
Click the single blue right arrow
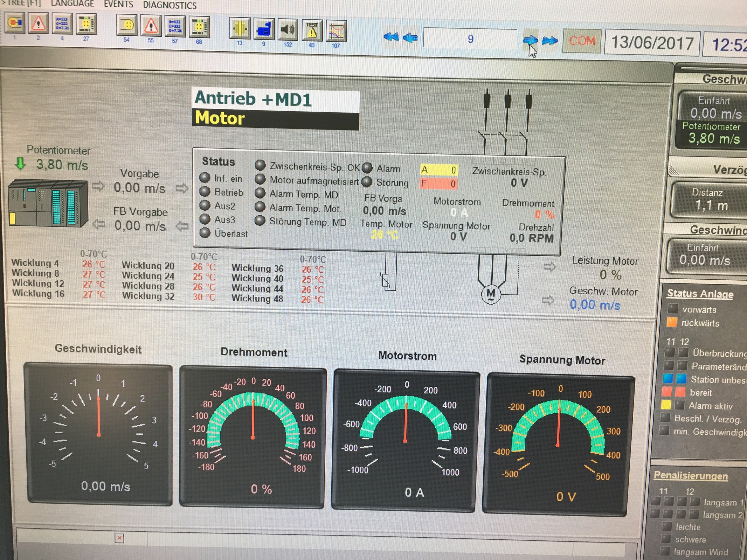click(530, 40)
